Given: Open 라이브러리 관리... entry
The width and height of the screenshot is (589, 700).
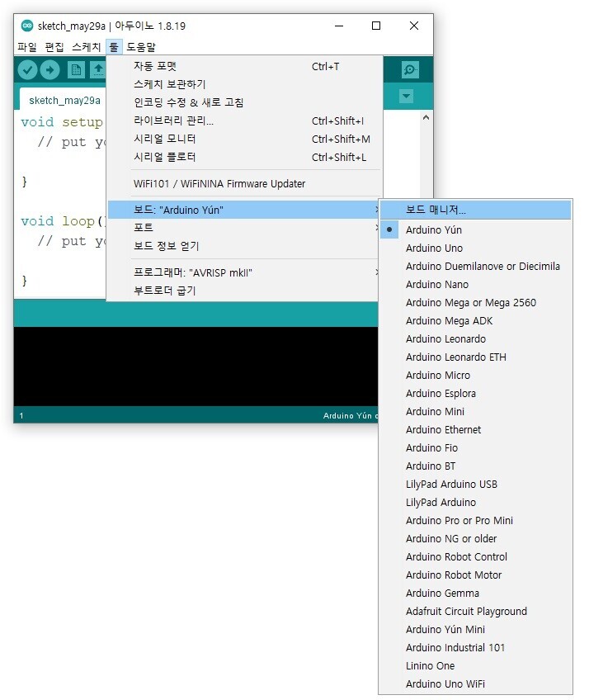Looking at the screenshot, I should pyautogui.click(x=243, y=121).
